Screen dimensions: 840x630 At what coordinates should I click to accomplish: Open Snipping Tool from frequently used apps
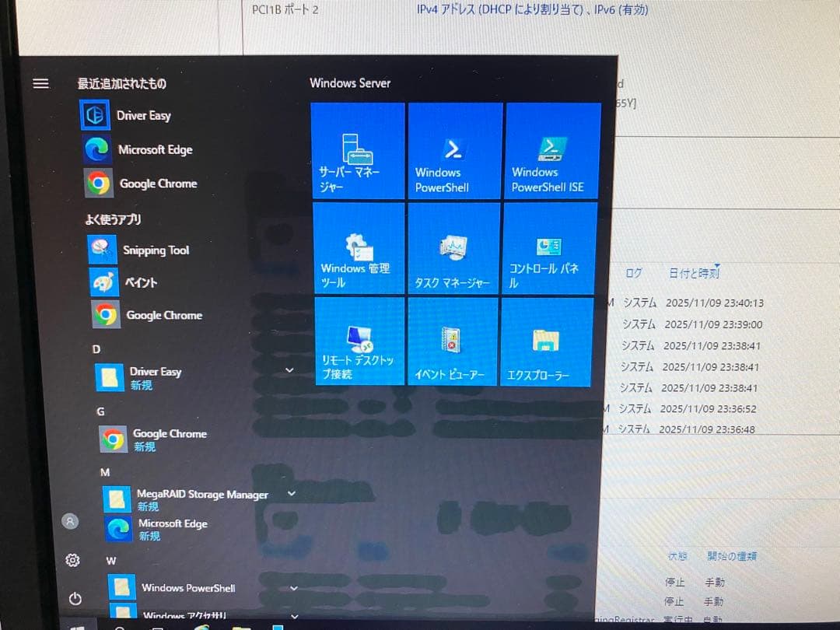click(x=156, y=250)
